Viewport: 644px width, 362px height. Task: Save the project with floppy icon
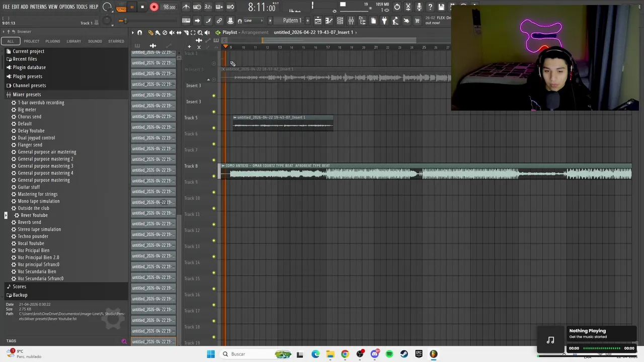point(441,7)
